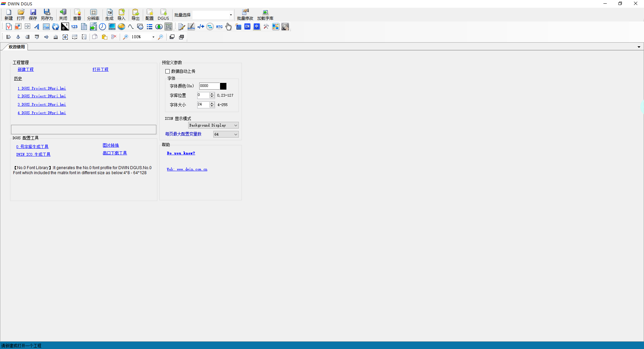The height and width of the screenshot is (349, 644).
Task: Click the 新建 (New) toolbar icon
Action: tap(9, 15)
